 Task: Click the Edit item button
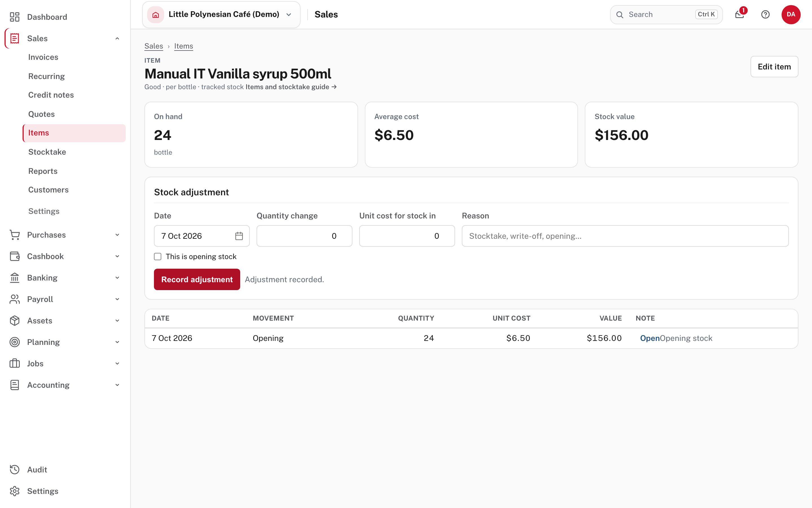point(774,67)
